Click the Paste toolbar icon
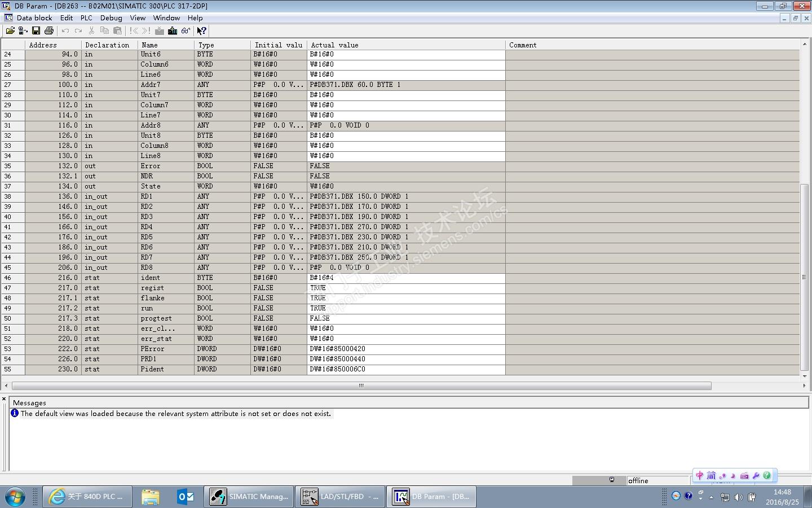This screenshot has height=508, width=812. pyautogui.click(x=117, y=30)
